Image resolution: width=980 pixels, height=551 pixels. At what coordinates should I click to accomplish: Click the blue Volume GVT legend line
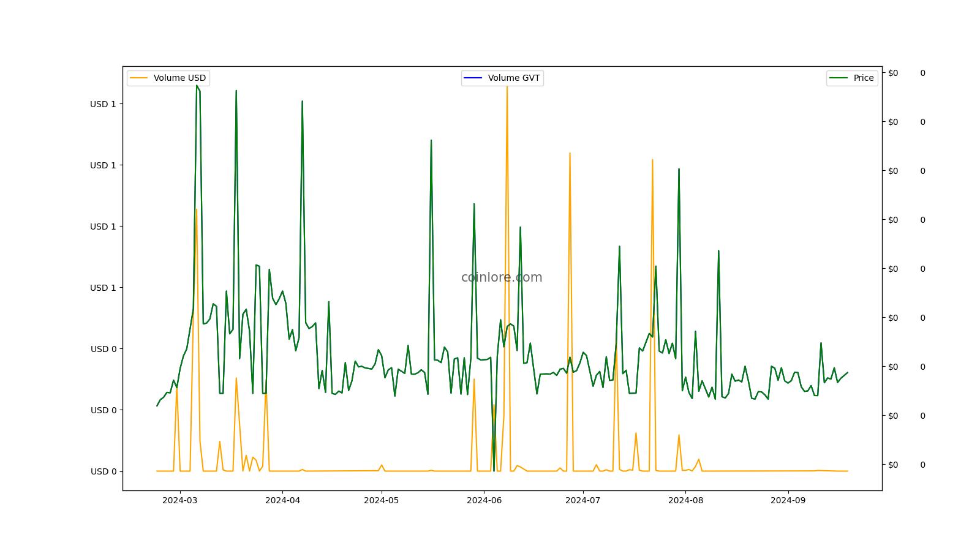pyautogui.click(x=473, y=78)
